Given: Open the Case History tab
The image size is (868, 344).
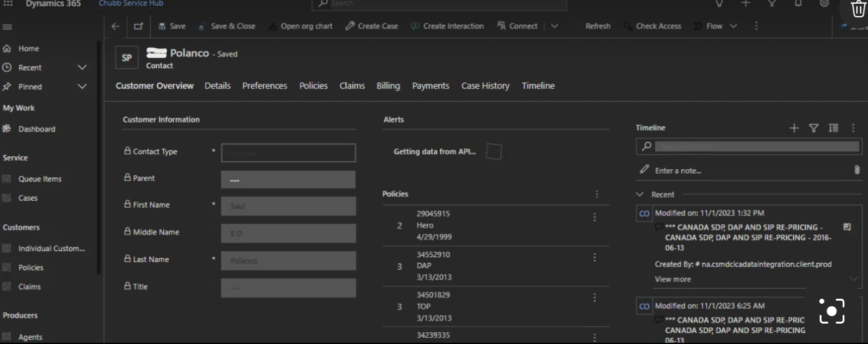Looking at the screenshot, I should coord(485,86).
